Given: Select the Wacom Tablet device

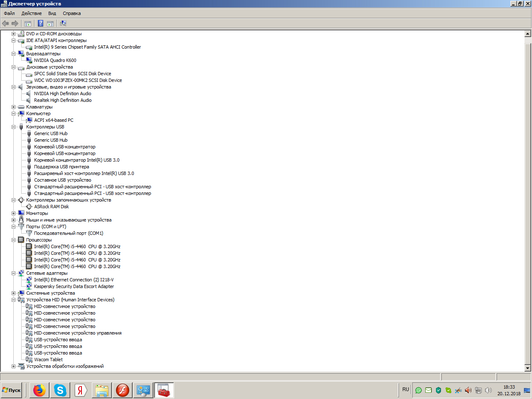Looking at the screenshot, I should pyautogui.click(x=48, y=360).
